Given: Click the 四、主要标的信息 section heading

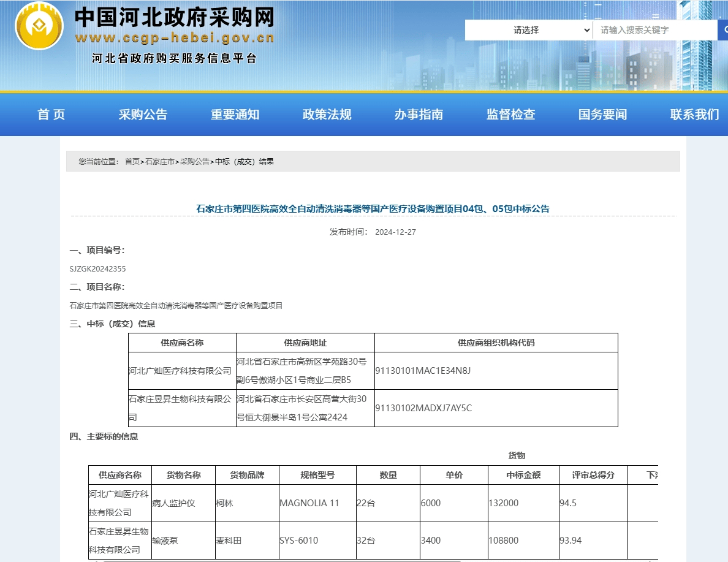Looking at the screenshot, I should tap(104, 436).
